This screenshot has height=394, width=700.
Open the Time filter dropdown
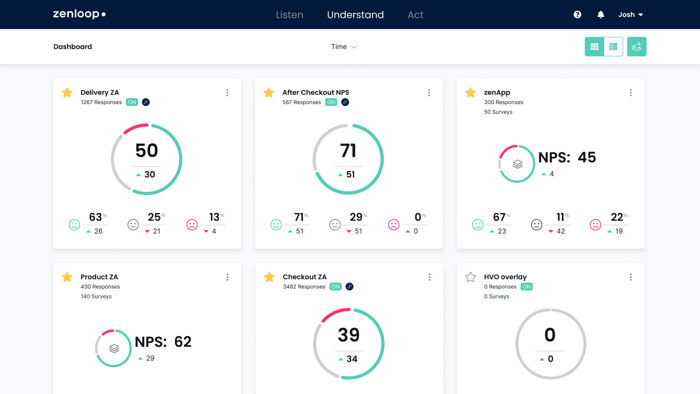coord(344,46)
